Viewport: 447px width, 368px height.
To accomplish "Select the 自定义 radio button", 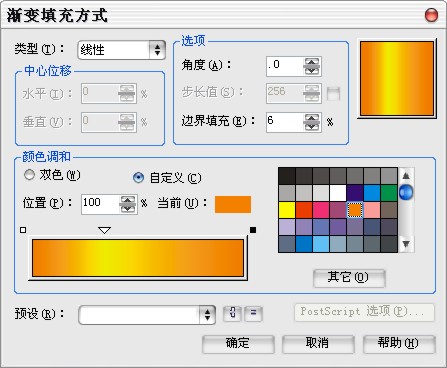I will [138, 177].
